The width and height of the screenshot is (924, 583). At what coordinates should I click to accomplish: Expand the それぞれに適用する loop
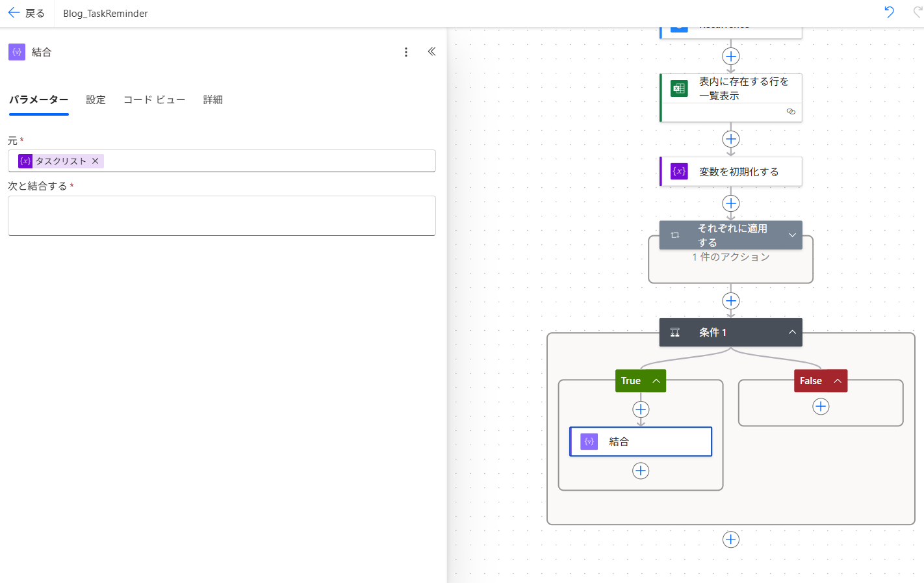pos(792,235)
